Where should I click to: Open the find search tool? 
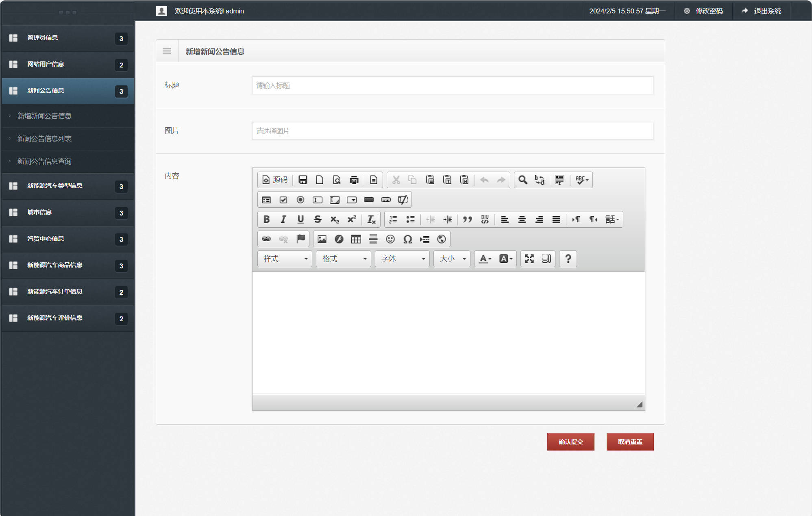tap(522, 180)
